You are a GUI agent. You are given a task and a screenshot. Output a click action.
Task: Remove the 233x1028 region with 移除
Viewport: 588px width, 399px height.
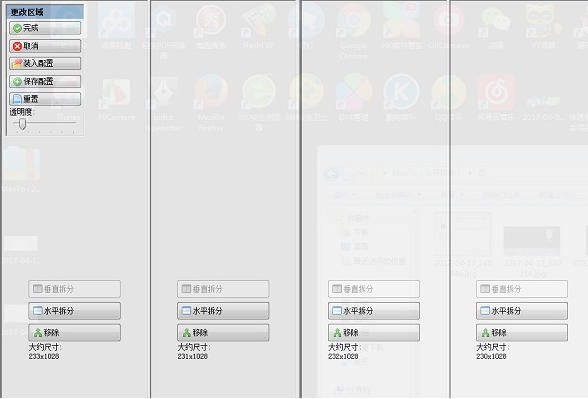click(x=74, y=333)
